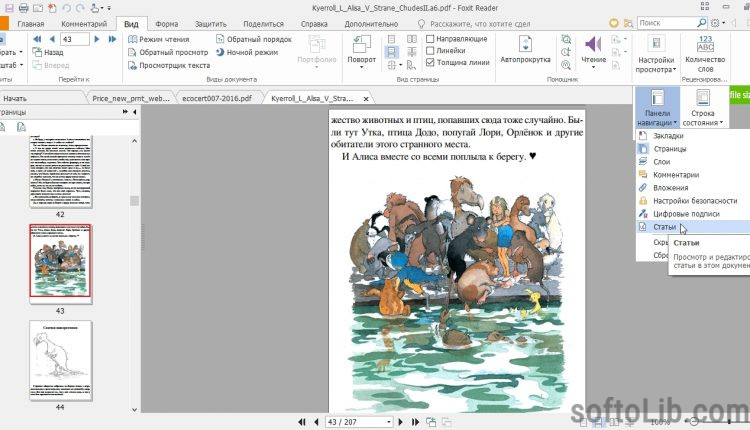The height and width of the screenshot is (430, 750).
Task: Select Настройки безопасности menu item
Action: pos(695,201)
